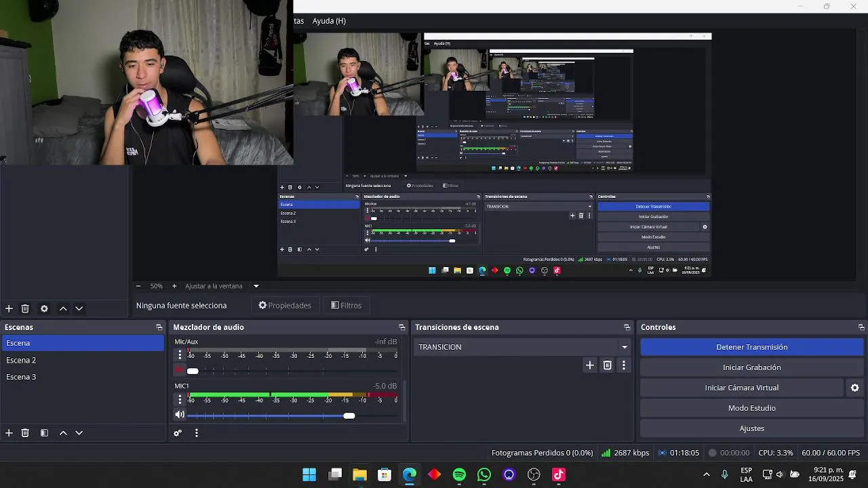This screenshot has height=488, width=868.
Task: Click the MIC1 volume slider handle
Action: tap(349, 415)
